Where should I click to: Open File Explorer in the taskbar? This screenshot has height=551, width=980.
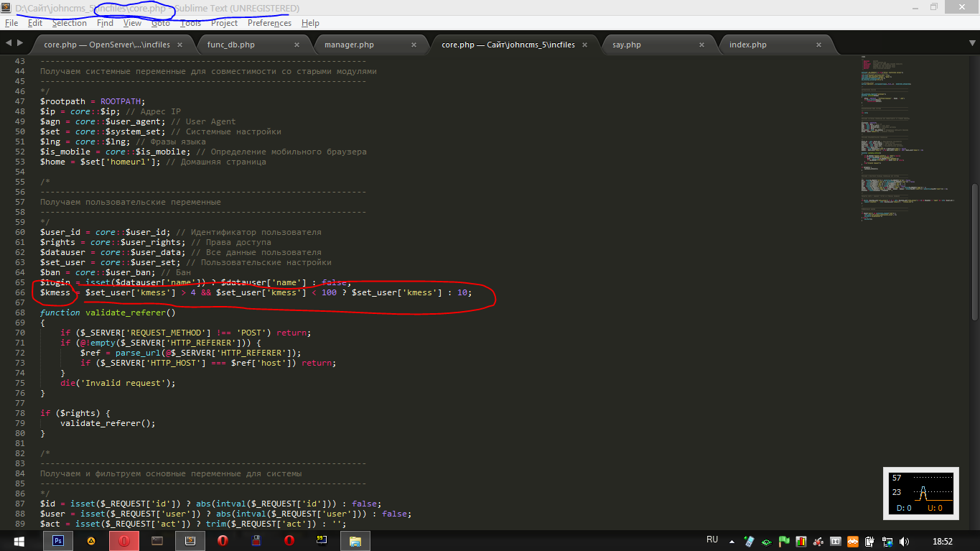[356, 540]
